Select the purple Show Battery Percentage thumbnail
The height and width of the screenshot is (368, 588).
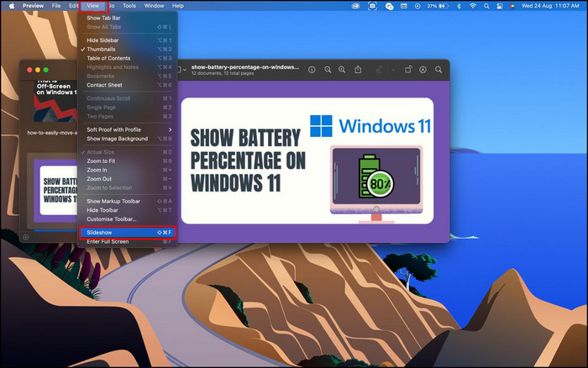tap(55, 190)
